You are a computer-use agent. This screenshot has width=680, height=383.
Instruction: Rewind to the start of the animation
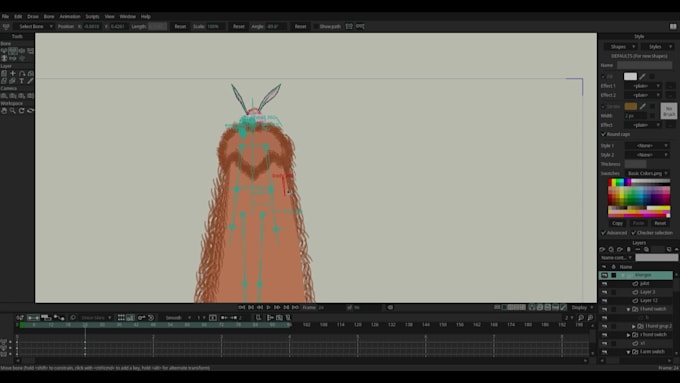[x=242, y=307]
